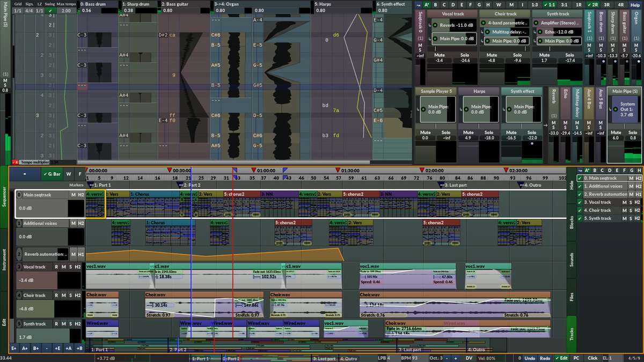Toggle the checked 2R rows option
This screenshot has height=362, width=644.
pyautogui.click(x=592, y=4)
